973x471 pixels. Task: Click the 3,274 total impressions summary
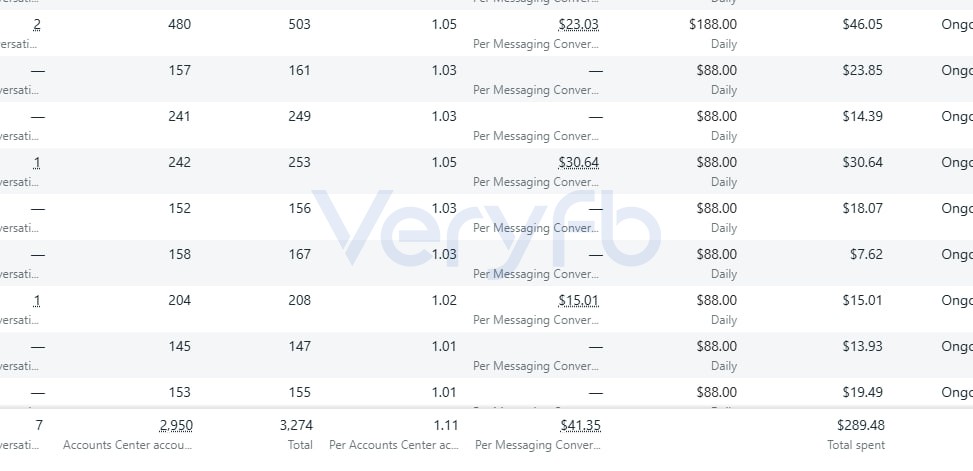296,426
